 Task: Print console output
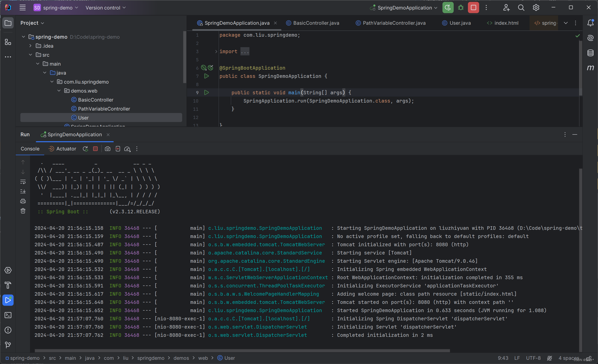coord(23,201)
